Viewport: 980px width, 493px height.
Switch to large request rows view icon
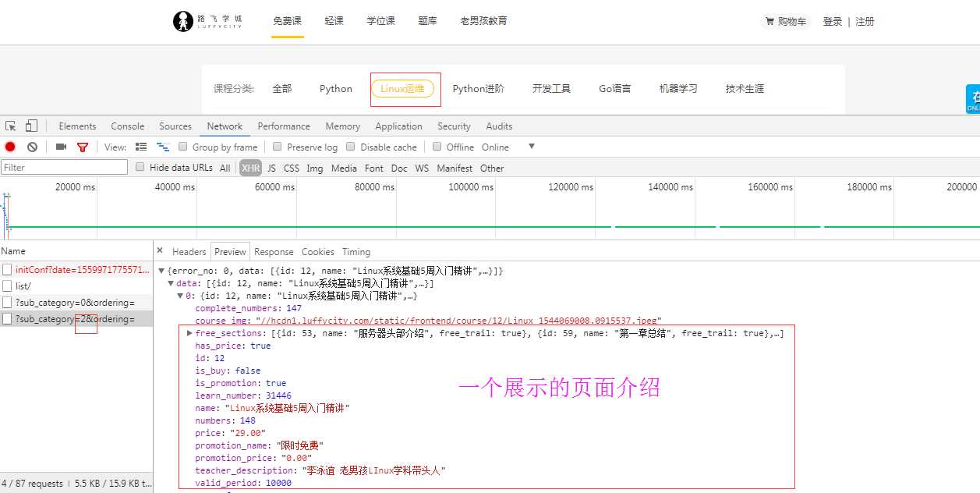click(141, 147)
